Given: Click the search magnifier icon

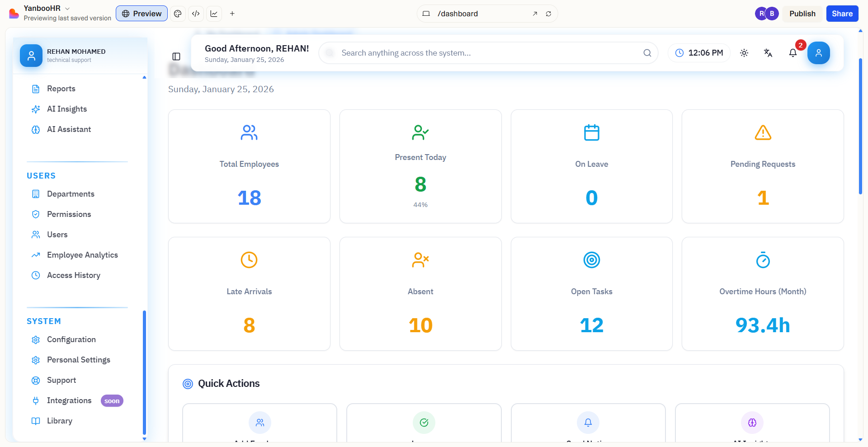Looking at the screenshot, I should 647,53.
